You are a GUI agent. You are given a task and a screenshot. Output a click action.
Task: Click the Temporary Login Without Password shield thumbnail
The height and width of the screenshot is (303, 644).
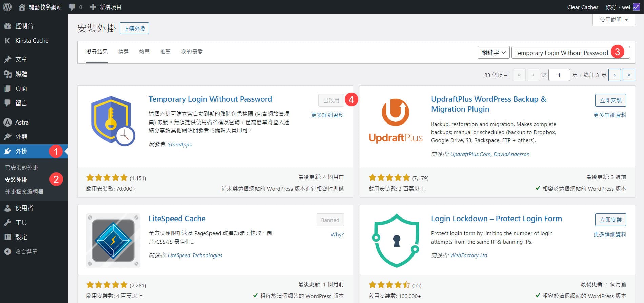[113, 121]
